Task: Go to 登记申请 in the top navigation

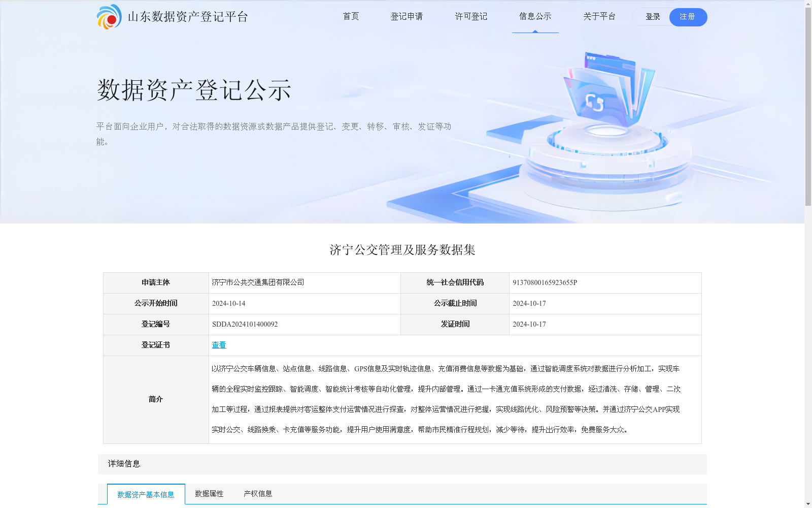Action: click(x=407, y=17)
